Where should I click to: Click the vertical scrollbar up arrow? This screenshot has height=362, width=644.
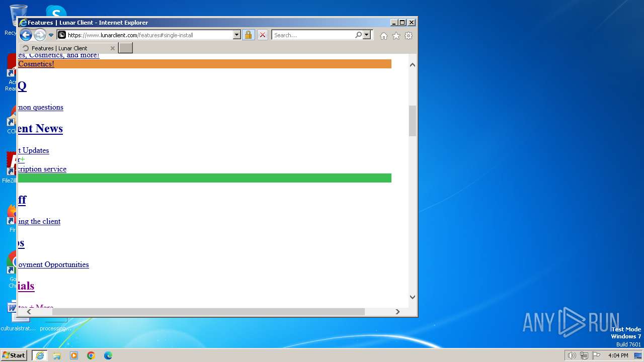pyautogui.click(x=413, y=65)
